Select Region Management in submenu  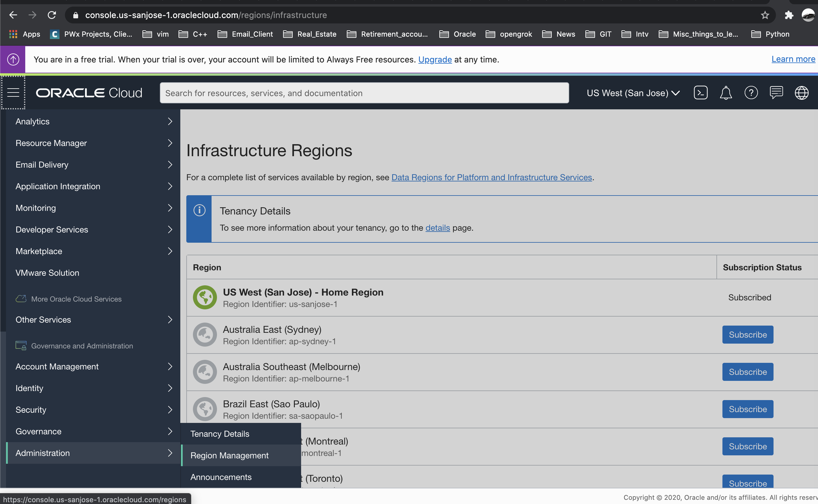pyautogui.click(x=229, y=455)
